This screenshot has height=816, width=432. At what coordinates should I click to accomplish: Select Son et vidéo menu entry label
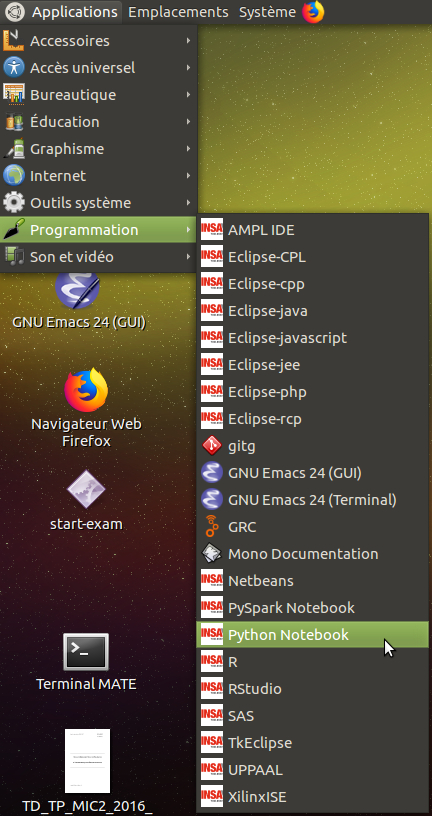(72, 257)
